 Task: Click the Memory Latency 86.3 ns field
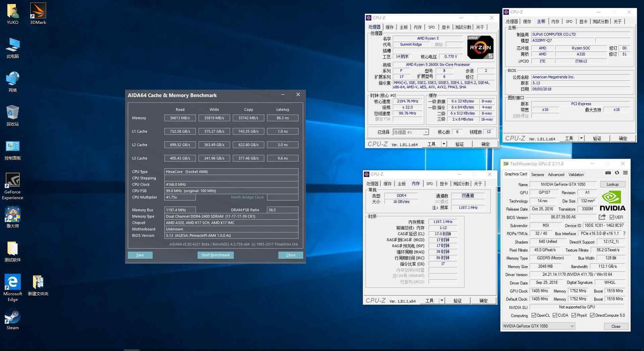pyautogui.click(x=283, y=118)
